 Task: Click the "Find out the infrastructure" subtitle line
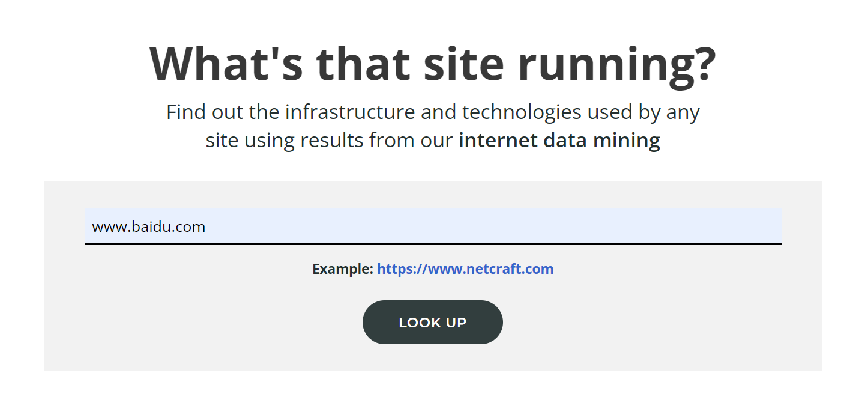432,112
